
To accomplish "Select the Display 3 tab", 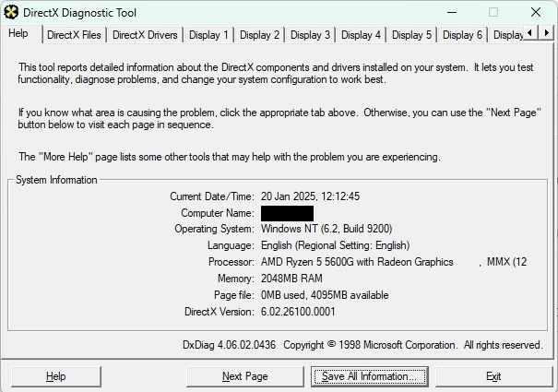I will 310,35.
